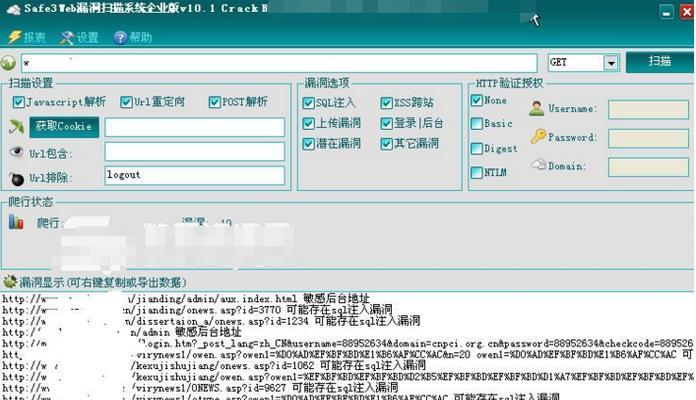Select the jianding/onews.asp?id=3770 result row
The width and height of the screenshot is (696, 400).
[x=197, y=309]
